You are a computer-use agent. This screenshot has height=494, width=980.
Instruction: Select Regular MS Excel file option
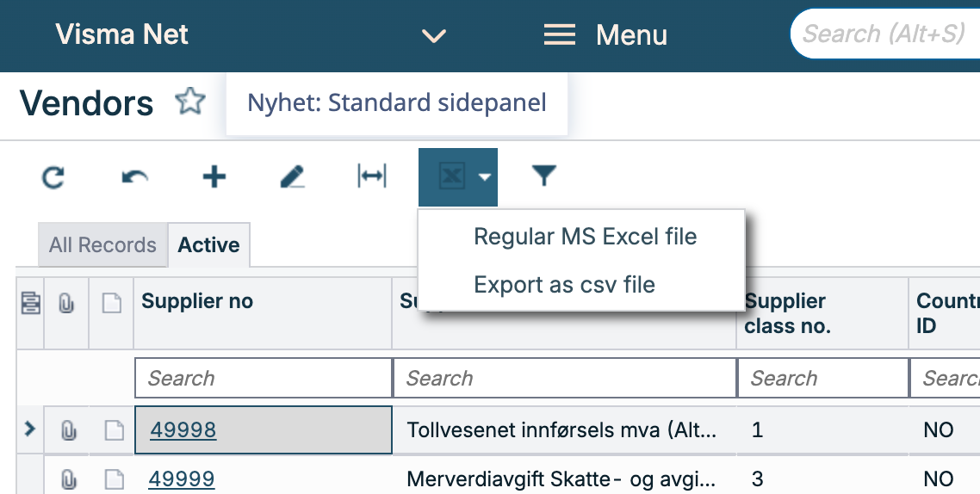pyautogui.click(x=585, y=237)
